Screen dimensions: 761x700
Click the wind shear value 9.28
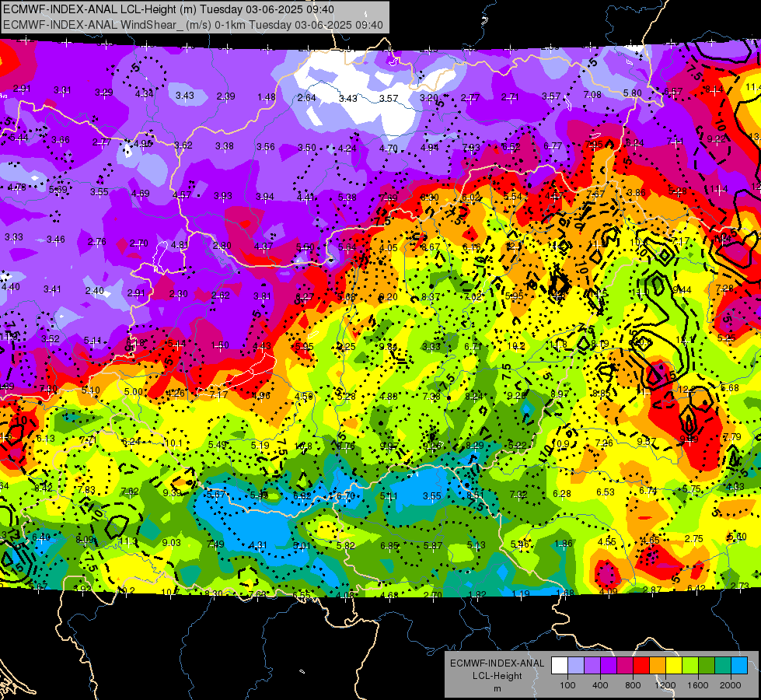[516, 396]
